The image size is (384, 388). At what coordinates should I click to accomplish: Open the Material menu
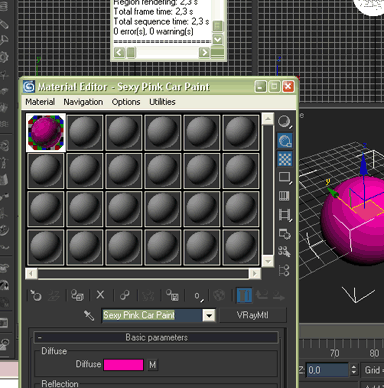coord(40,102)
